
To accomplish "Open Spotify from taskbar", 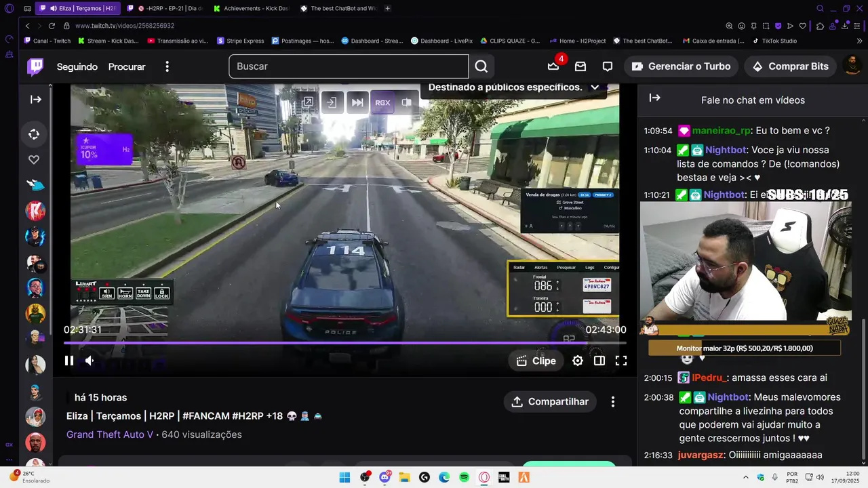I will pos(465,477).
